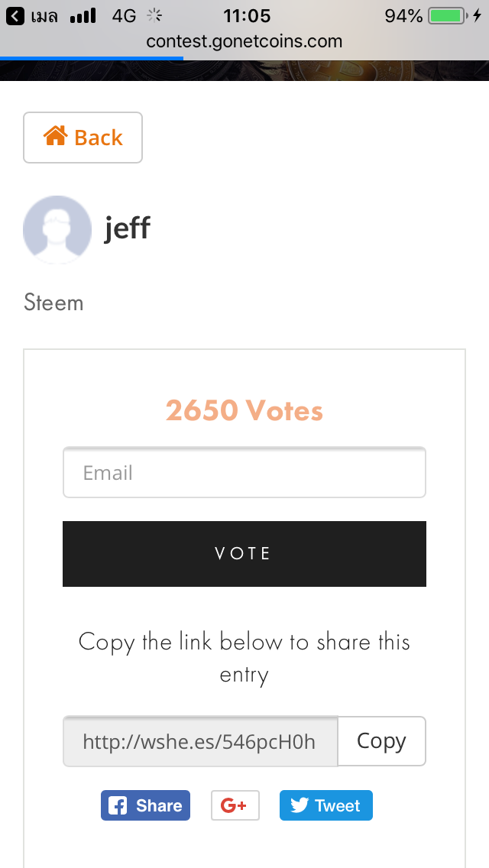Screen dimensions: 489x868
Task: Click the 2650 Votes count
Action: [x=244, y=411]
